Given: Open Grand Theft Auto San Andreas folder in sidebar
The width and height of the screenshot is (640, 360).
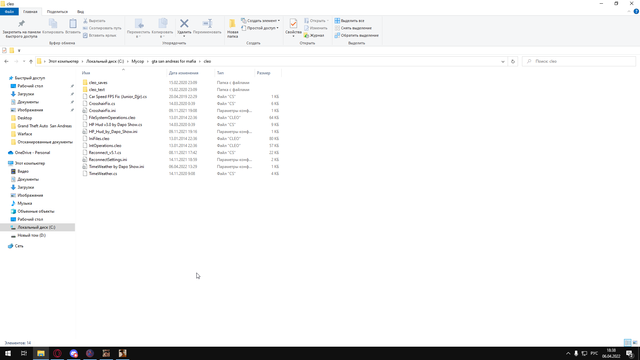Looking at the screenshot, I should tap(44, 126).
